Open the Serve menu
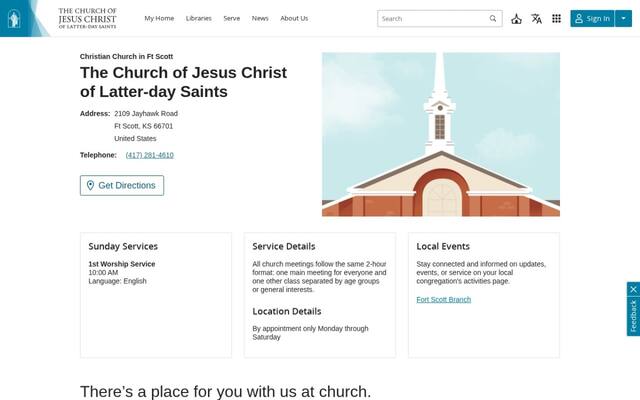This screenshot has height=400, width=640. (232, 18)
